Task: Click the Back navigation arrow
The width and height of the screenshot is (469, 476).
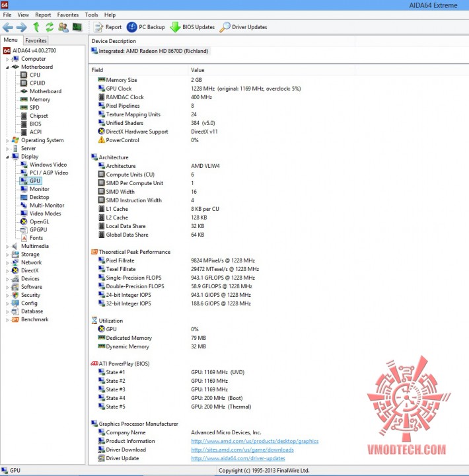Action: coord(8,27)
